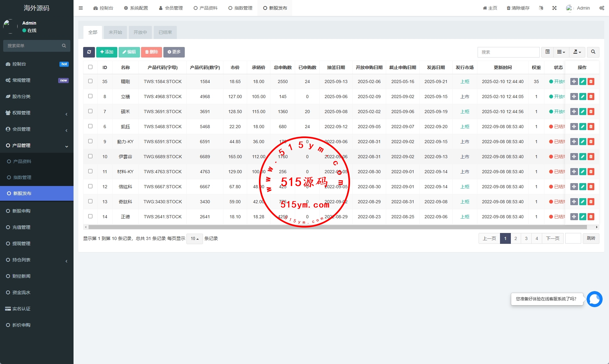The image size is (609, 364).
Task: Check the select-all checkbox in header
Action: [x=90, y=67]
